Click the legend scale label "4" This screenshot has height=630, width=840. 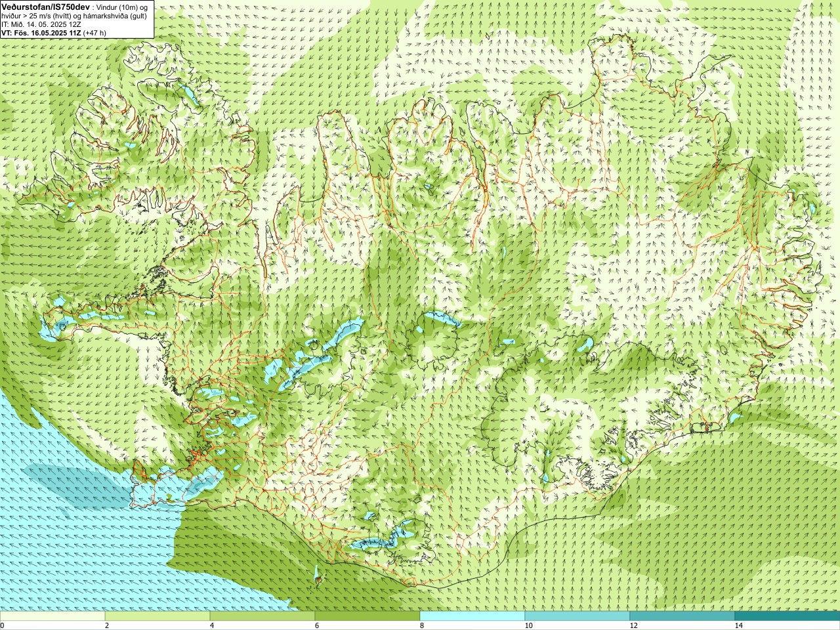(x=212, y=625)
